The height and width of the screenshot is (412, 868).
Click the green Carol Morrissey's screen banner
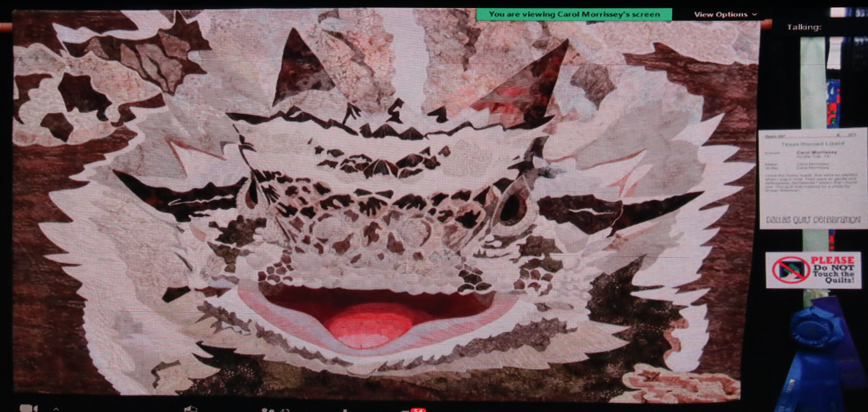point(574,14)
